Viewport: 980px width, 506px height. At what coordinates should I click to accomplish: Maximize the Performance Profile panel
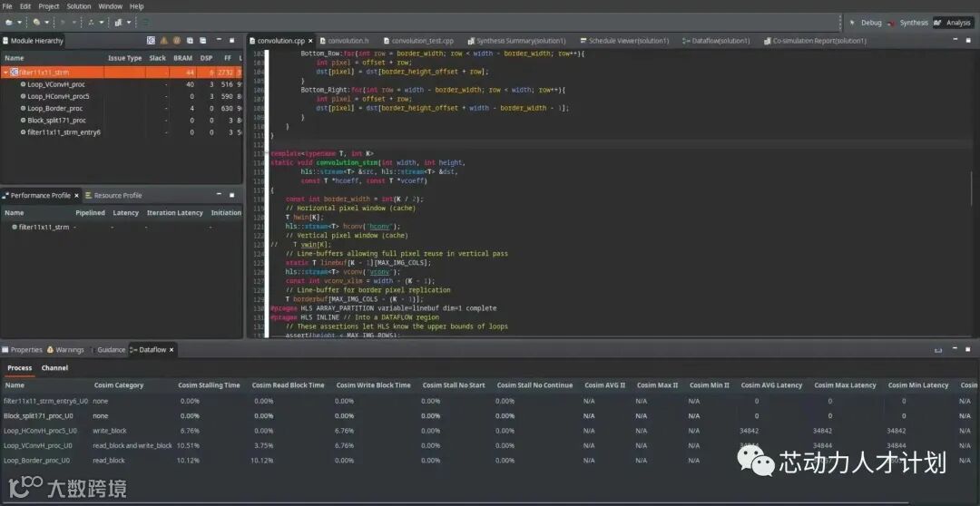[x=232, y=196]
